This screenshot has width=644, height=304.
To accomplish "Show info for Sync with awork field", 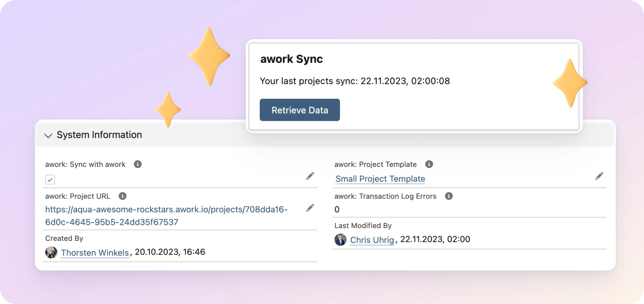I will coord(138,164).
